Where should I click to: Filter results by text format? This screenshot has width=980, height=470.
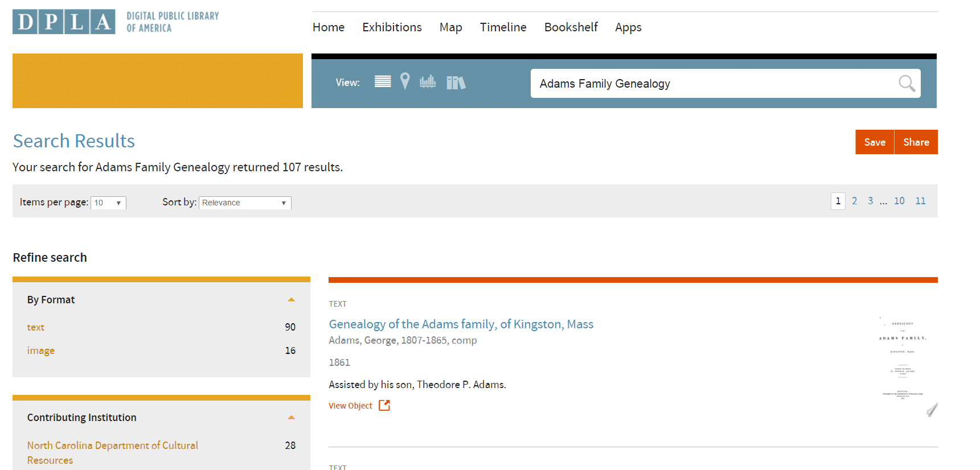click(x=35, y=327)
